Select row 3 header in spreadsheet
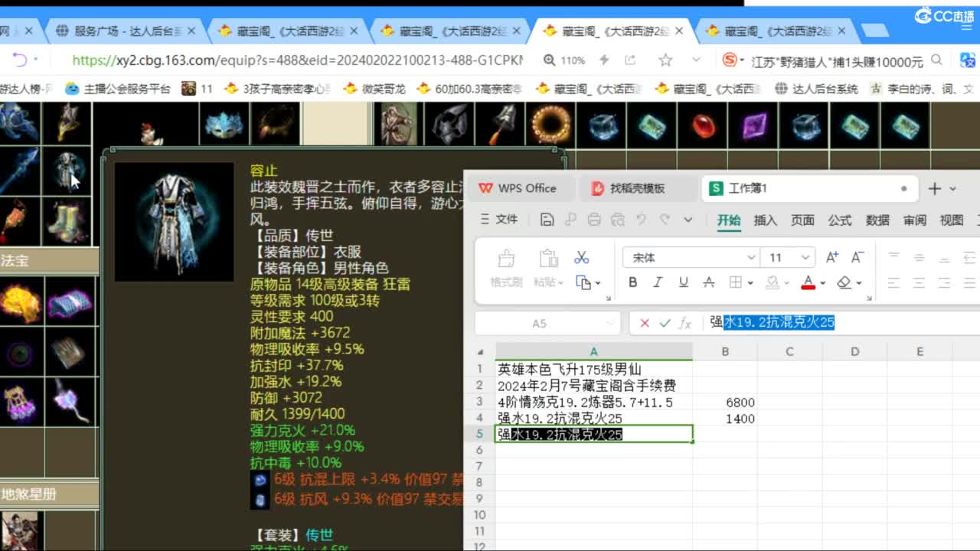Image resolution: width=980 pixels, height=551 pixels. click(x=480, y=403)
